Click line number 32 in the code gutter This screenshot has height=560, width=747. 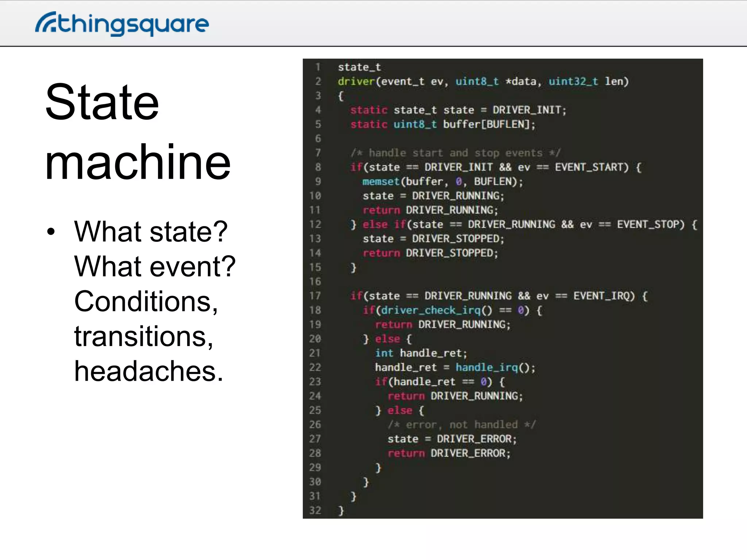(316, 510)
